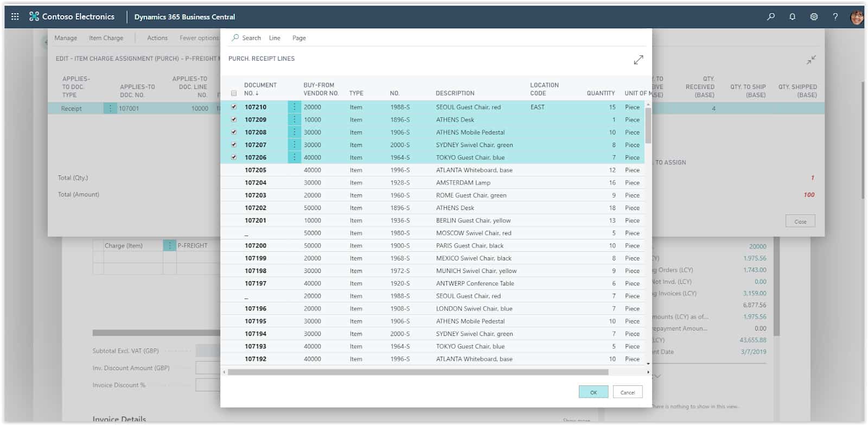The image size is (868, 425).
Task: Click the 6,877.56 value in the factbox
Action: (x=755, y=305)
